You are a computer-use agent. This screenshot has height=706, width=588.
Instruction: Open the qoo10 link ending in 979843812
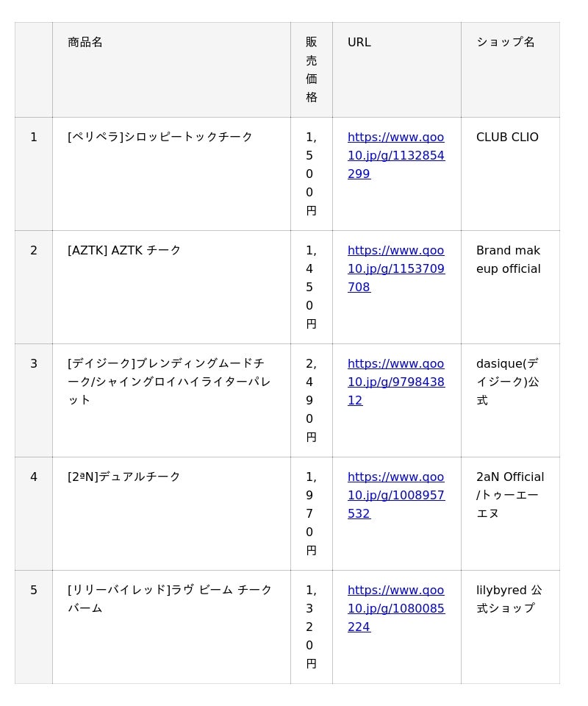click(395, 382)
